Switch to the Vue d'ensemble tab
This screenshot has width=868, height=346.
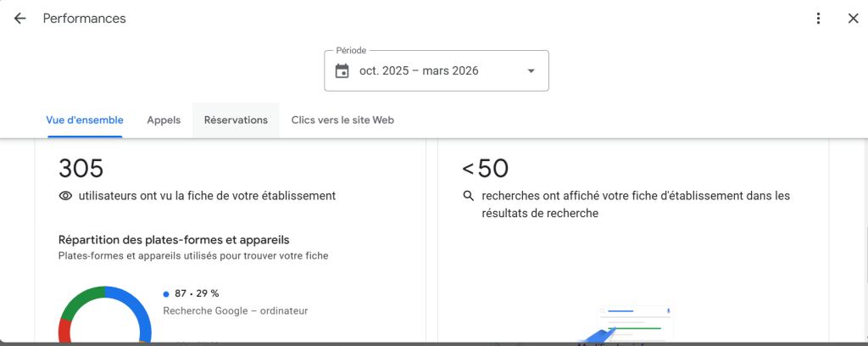[85, 120]
